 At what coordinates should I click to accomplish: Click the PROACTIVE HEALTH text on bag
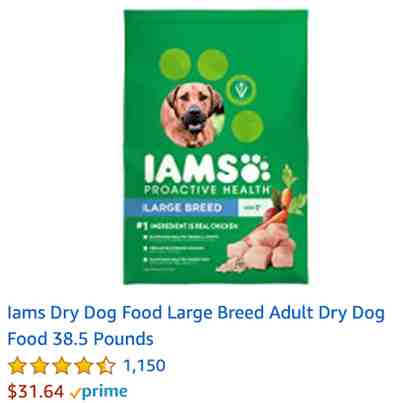point(207,190)
